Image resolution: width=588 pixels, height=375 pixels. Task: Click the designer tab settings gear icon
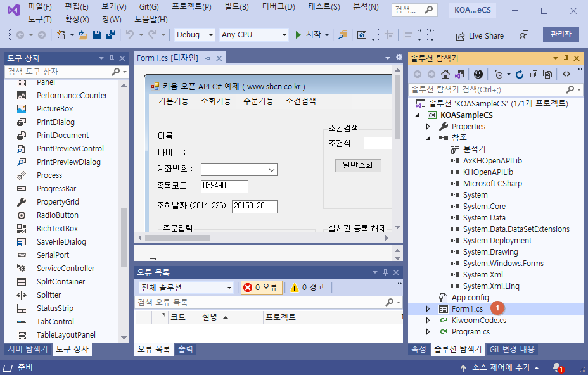pyautogui.click(x=399, y=58)
